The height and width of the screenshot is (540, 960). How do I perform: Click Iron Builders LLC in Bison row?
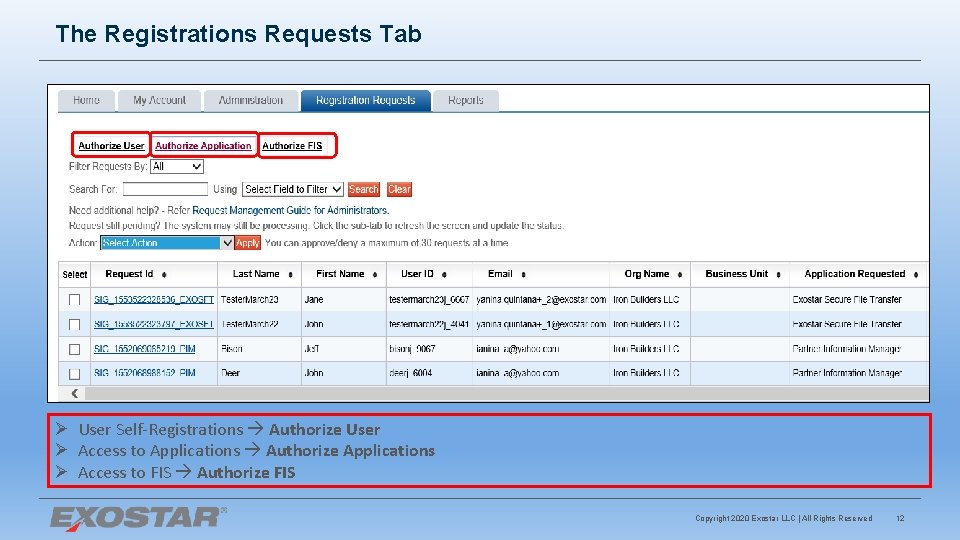click(646, 348)
